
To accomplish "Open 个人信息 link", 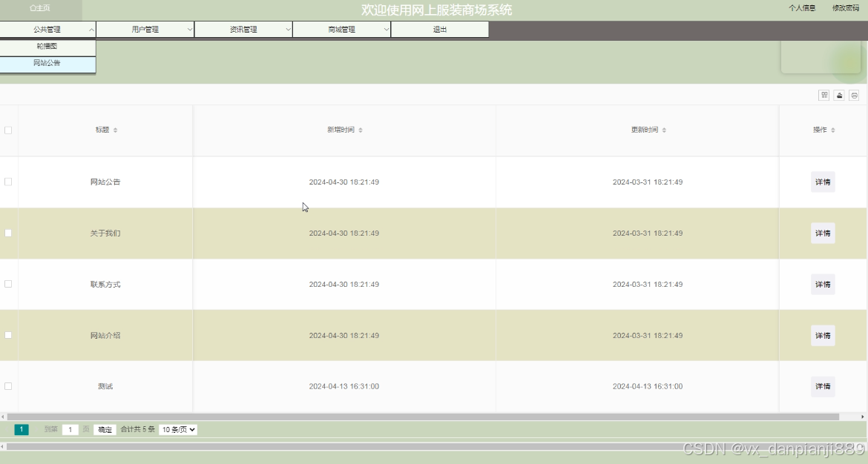I will (802, 7).
